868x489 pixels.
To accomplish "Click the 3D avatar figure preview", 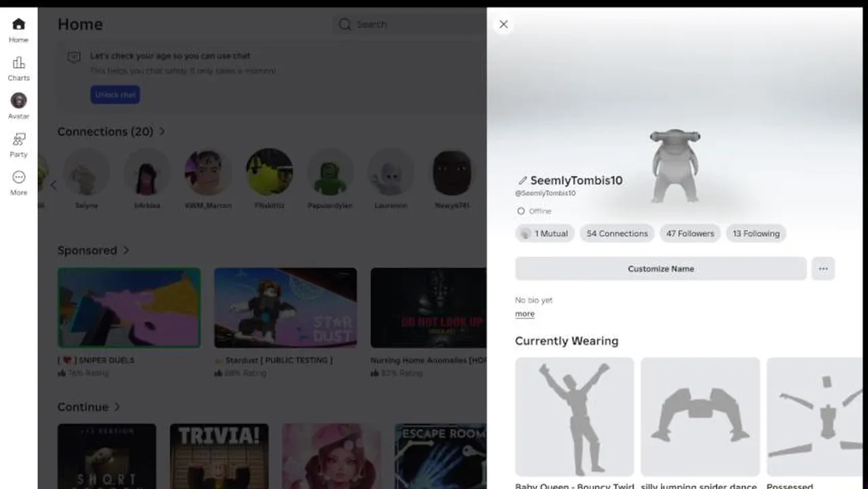I will coord(674,166).
